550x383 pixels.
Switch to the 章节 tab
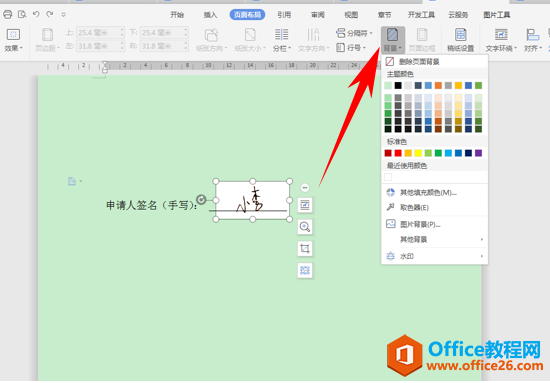click(x=384, y=15)
